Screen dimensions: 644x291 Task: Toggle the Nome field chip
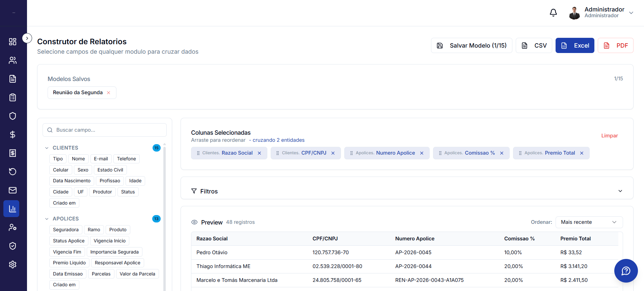pos(78,159)
